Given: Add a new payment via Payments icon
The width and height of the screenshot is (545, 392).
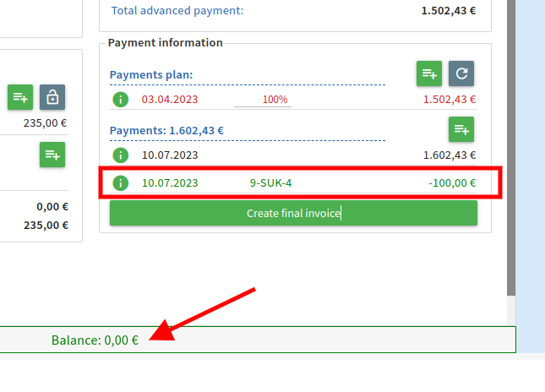Looking at the screenshot, I should [x=461, y=129].
